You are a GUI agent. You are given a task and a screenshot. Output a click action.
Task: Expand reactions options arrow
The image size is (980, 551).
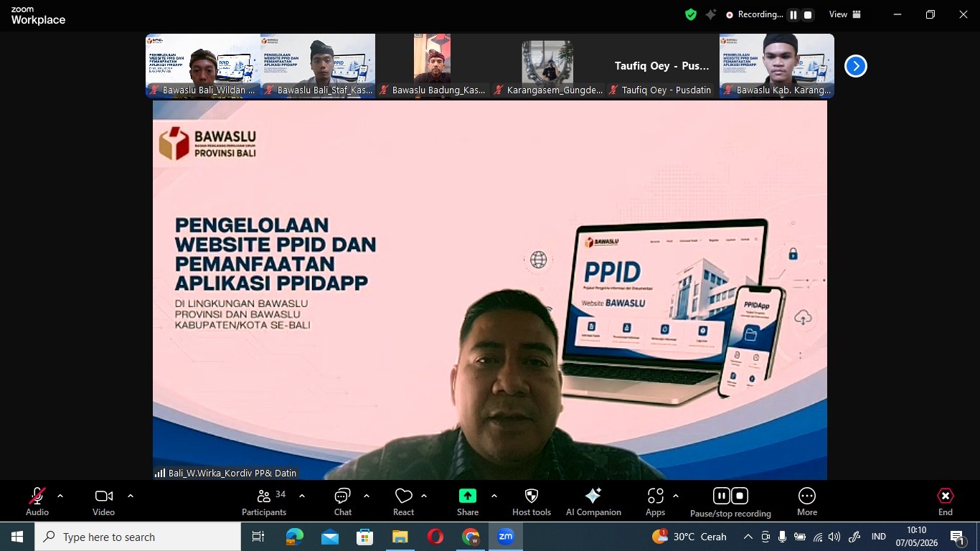(424, 496)
